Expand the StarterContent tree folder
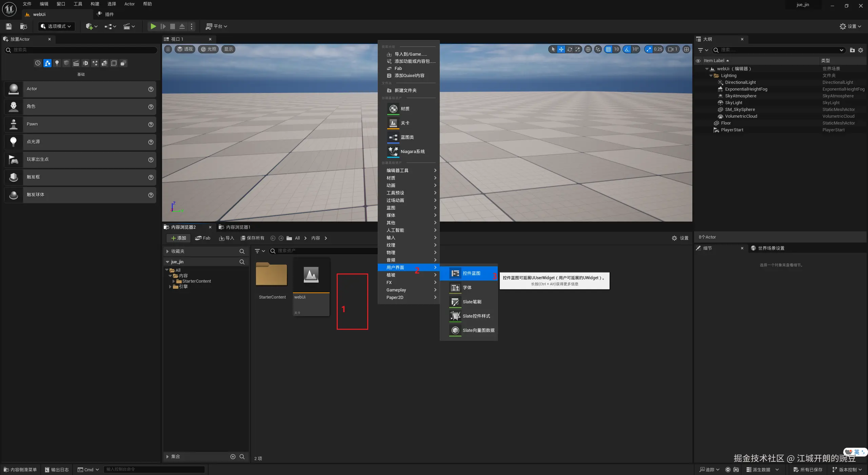This screenshot has height=475, width=868. (x=174, y=281)
